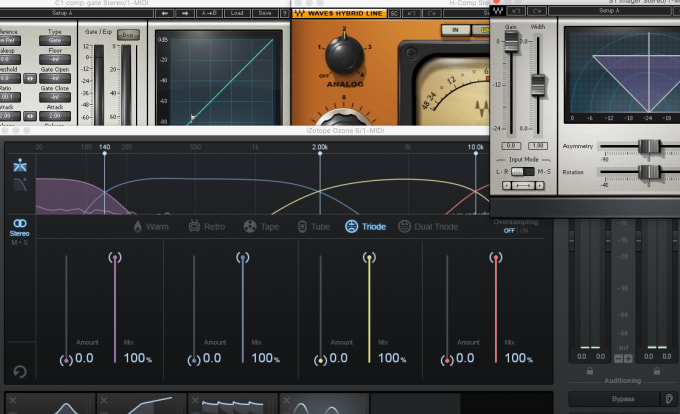Open the Setup A preset field in S1 Imager
The width and height of the screenshot is (680, 414).
tap(609, 11)
